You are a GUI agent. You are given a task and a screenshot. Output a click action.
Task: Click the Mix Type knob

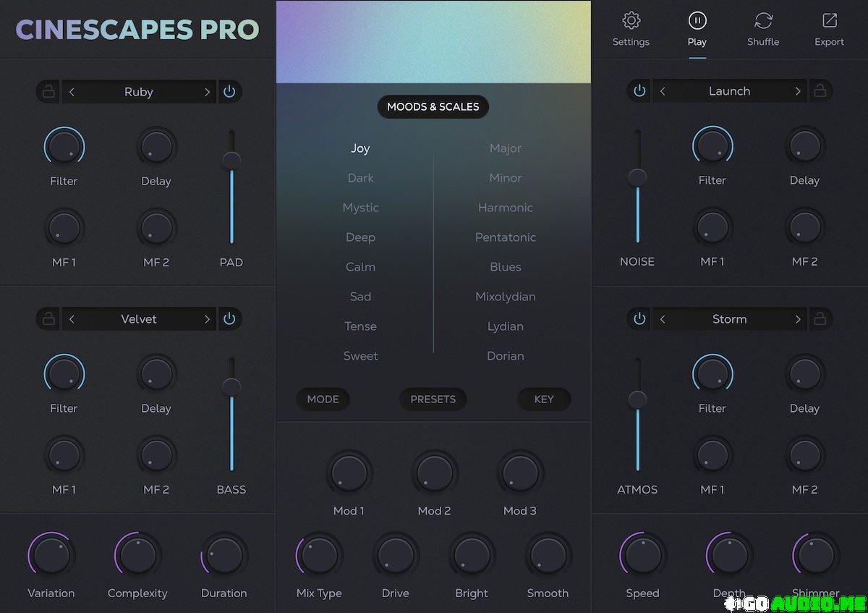click(x=319, y=556)
